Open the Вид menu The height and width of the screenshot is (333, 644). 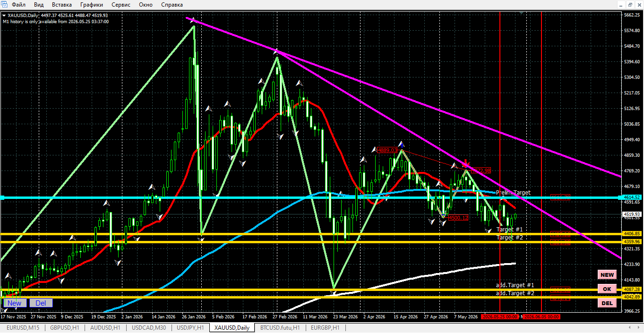(39, 5)
